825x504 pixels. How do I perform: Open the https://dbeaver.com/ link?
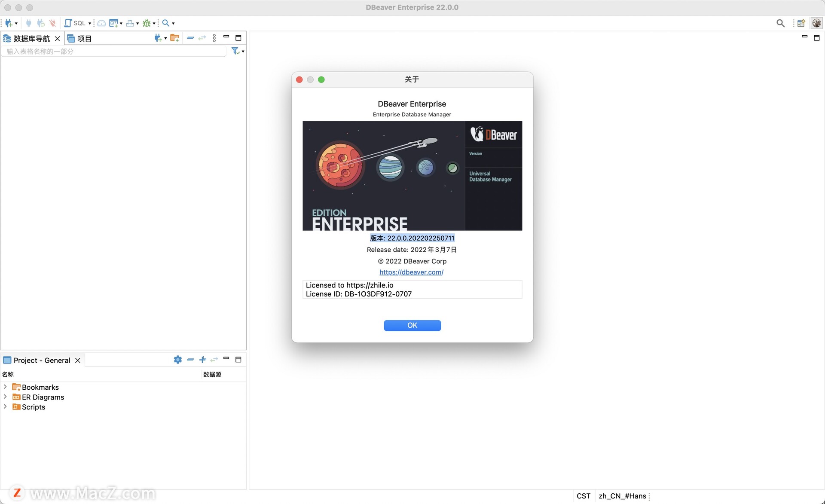411,272
